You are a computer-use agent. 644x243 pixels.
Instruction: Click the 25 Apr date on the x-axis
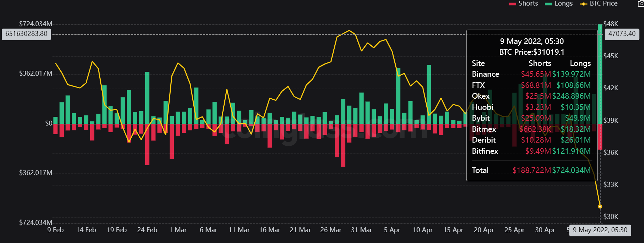514,230
